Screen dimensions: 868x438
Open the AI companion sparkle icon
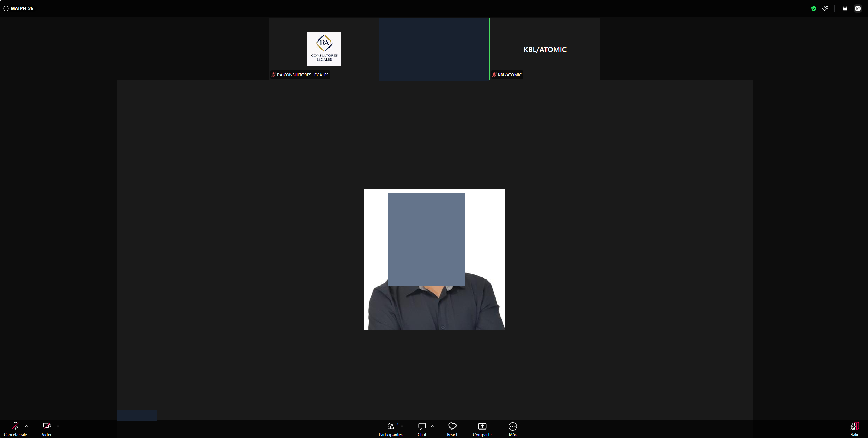(x=825, y=8)
